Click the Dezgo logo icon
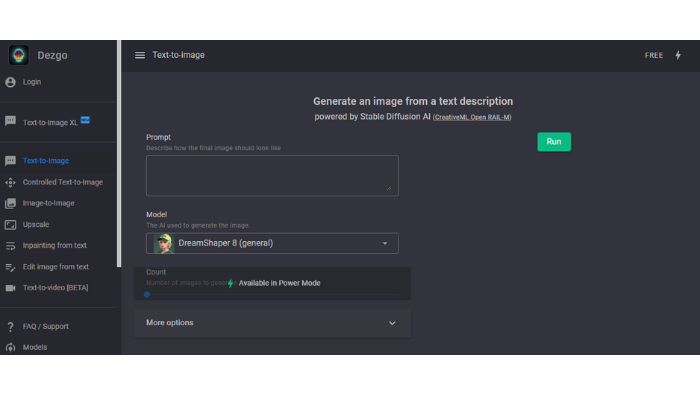 (x=19, y=55)
